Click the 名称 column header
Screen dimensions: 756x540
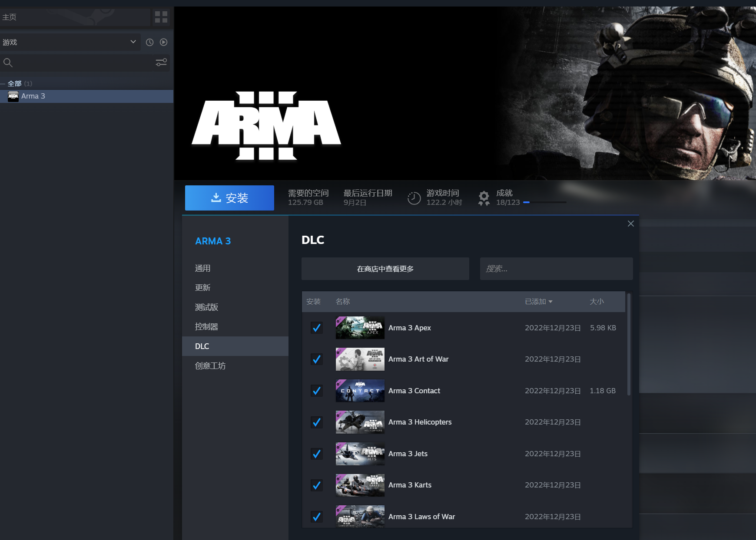(x=343, y=301)
